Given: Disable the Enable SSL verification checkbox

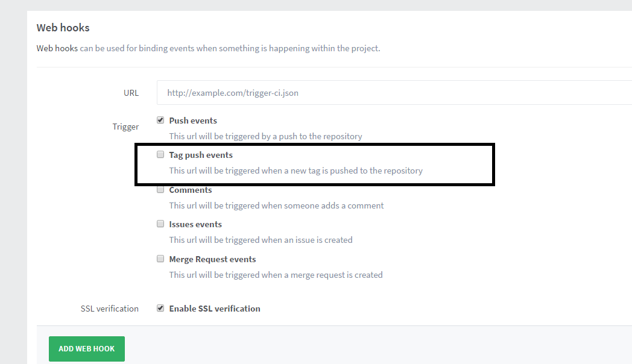Looking at the screenshot, I should [160, 307].
